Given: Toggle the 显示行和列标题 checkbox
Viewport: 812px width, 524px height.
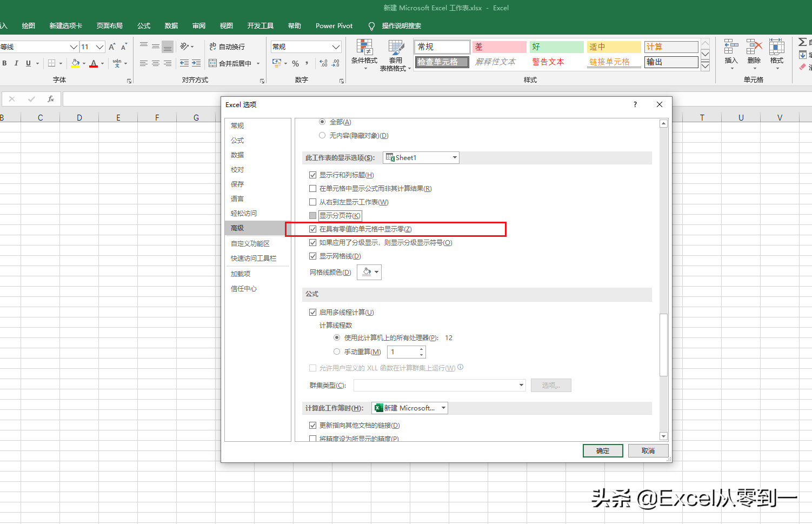Looking at the screenshot, I should (312, 175).
